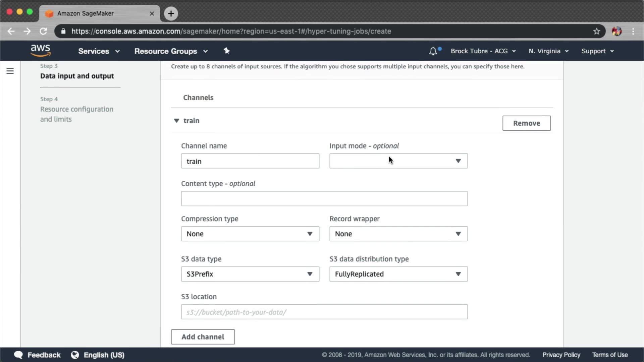Viewport: 644px width, 362px height.
Task: Open the Input mode dropdown
Action: (x=398, y=161)
